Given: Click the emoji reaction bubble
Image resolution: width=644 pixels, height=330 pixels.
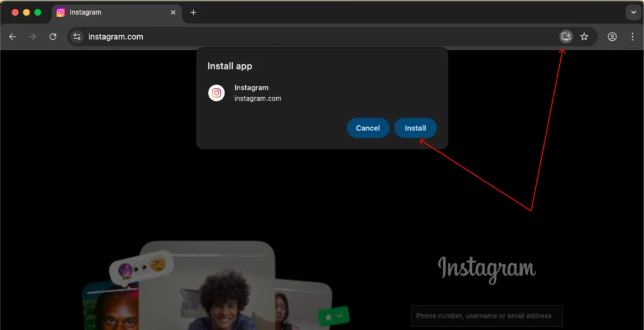Looking at the screenshot, I should 142,268.
